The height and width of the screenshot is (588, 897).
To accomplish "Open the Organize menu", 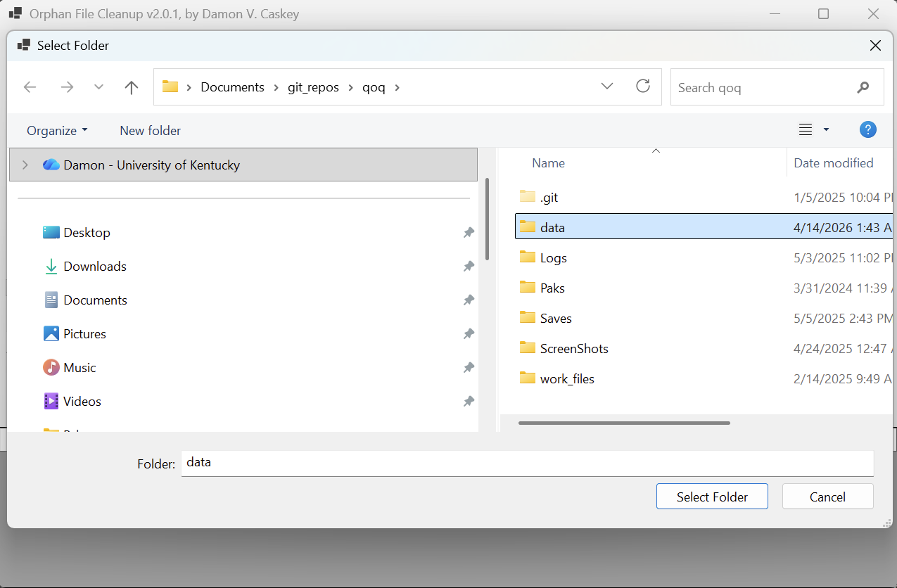I will point(57,131).
